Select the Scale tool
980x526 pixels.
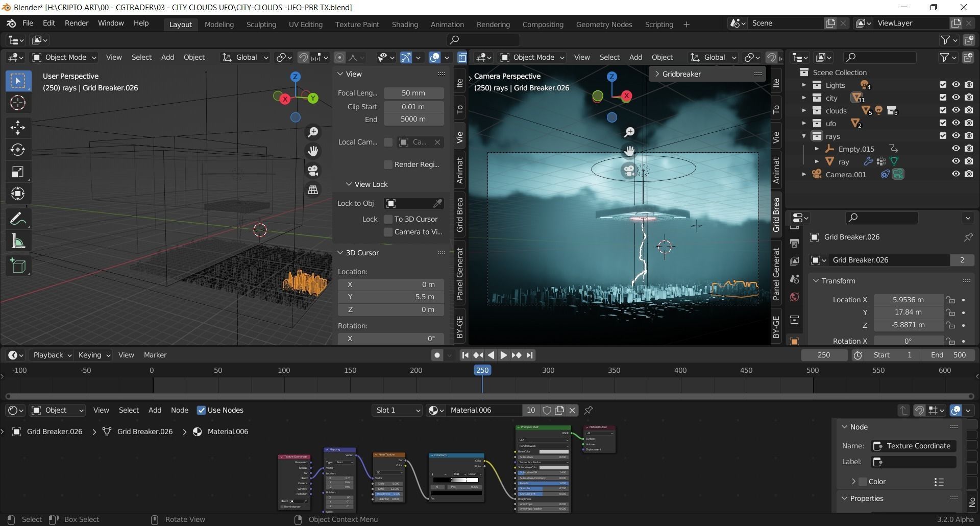pos(18,172)
